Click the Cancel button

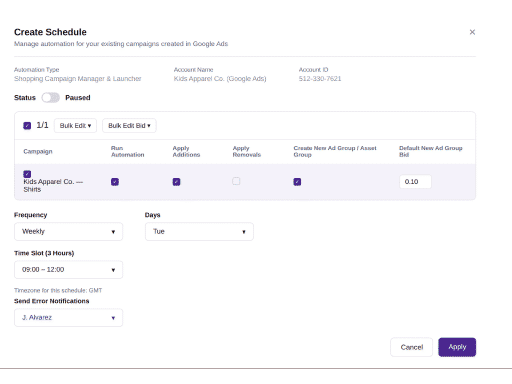pyautogui.click(x=412, y=347)
